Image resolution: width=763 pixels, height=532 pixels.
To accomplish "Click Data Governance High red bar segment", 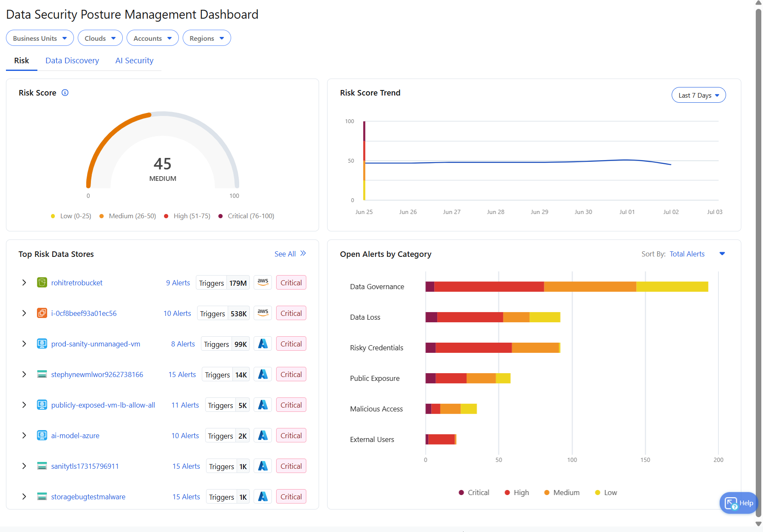I will coord(489,287).
